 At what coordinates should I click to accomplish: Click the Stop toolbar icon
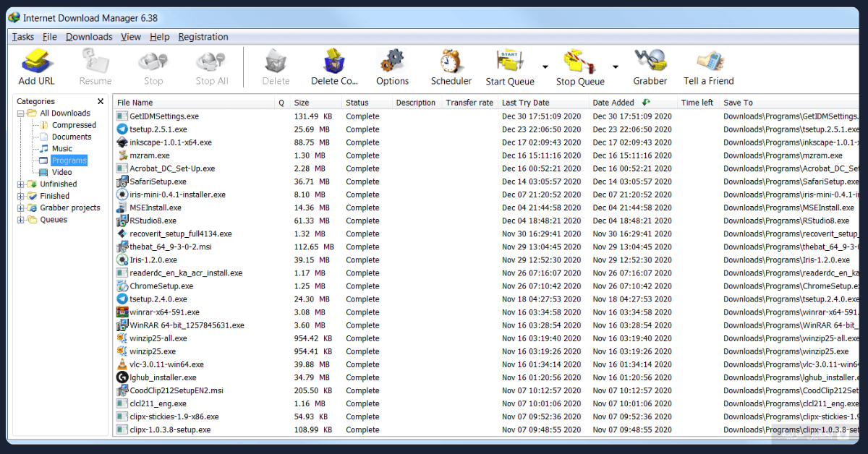(x=153, y=61)
